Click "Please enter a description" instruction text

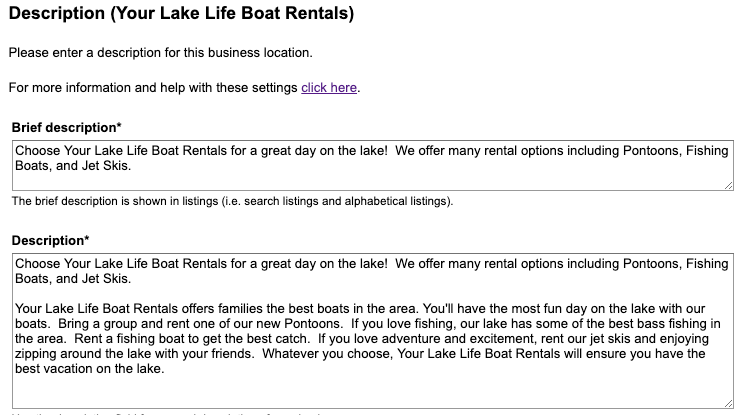click(x=167, y=52)
